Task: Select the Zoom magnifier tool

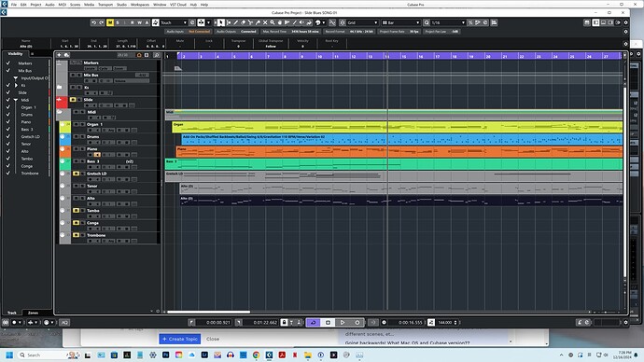Action: [273, 22]
